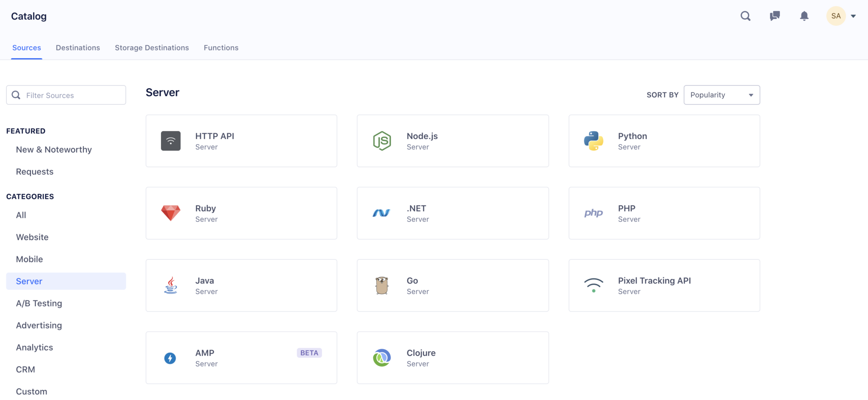Go to New & Noteworthy section

[x=54, y=150]
